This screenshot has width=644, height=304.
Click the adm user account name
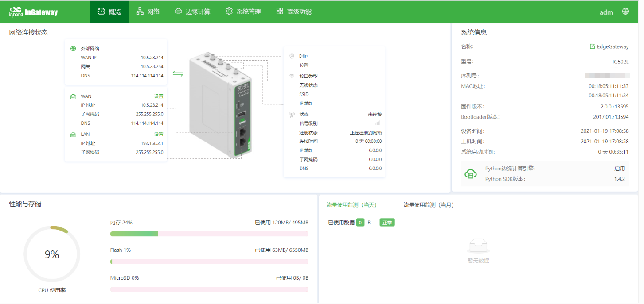tap(606, 12)
